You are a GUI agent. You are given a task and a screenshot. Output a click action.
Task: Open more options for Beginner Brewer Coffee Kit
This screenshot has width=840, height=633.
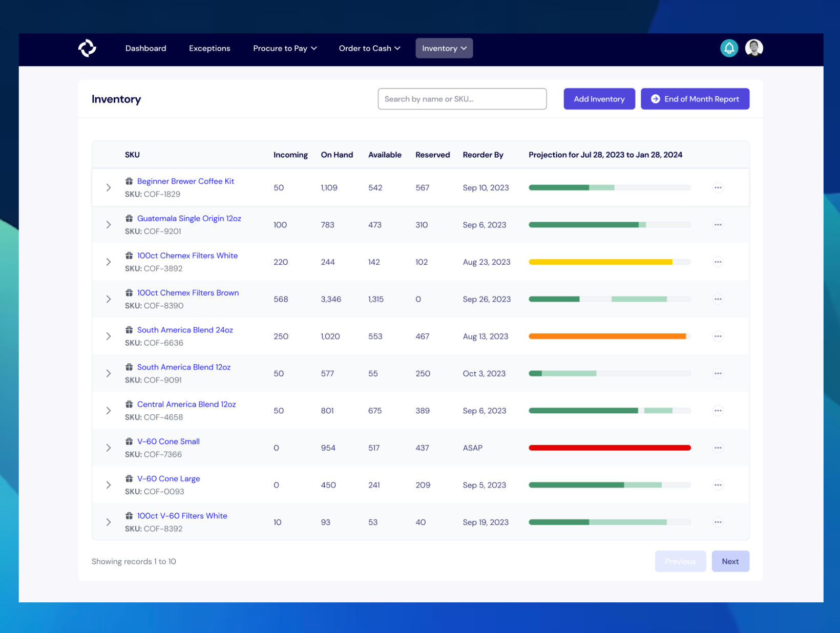point(718,187)
